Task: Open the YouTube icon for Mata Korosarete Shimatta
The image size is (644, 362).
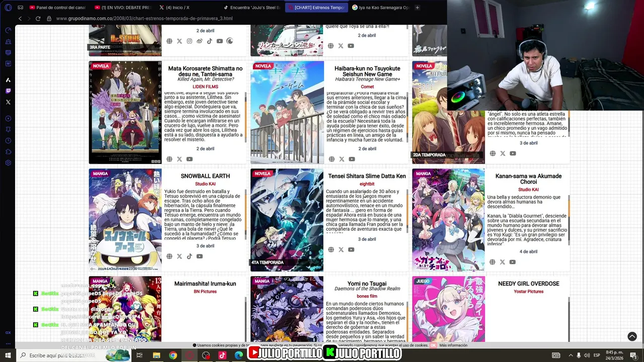Action: [x=189, y=159]
